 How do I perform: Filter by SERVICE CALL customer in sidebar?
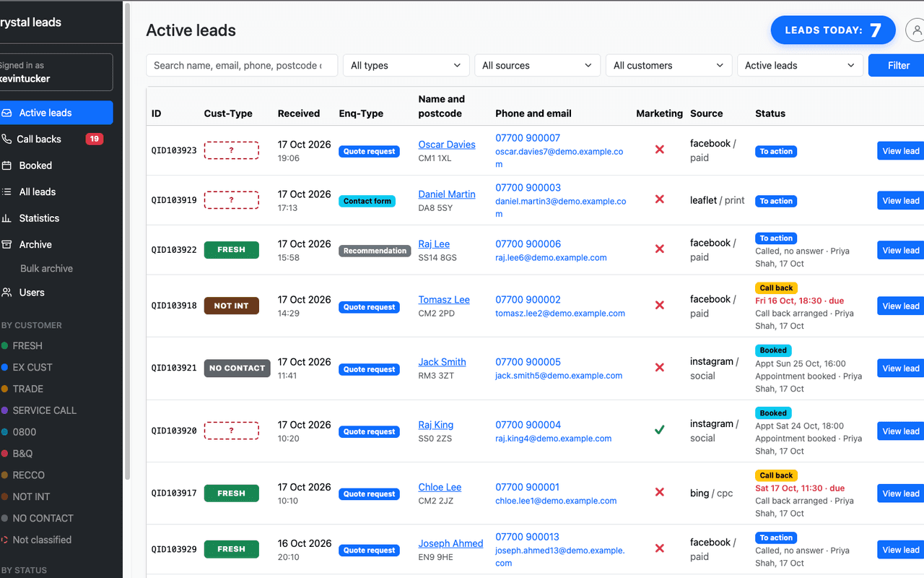(44, 410)
